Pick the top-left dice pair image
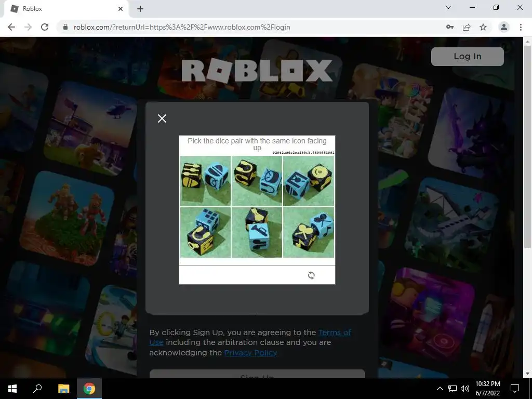The image size is (532, 399). [x=205, y=181]
